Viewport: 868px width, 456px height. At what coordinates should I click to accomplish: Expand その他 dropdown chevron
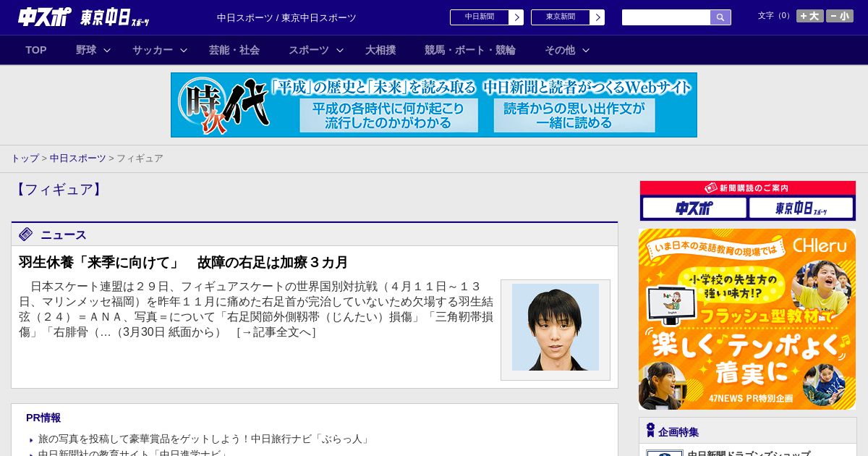point(586,50)
